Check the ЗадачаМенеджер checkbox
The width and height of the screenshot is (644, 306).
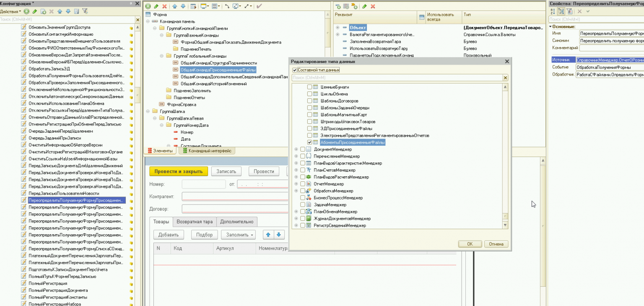pos(303,205)
